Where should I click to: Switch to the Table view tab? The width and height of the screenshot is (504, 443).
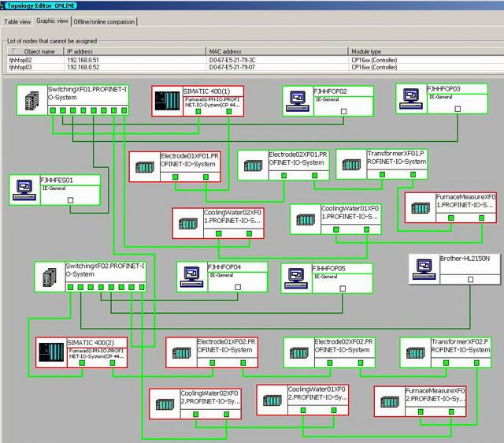(17, 21)
